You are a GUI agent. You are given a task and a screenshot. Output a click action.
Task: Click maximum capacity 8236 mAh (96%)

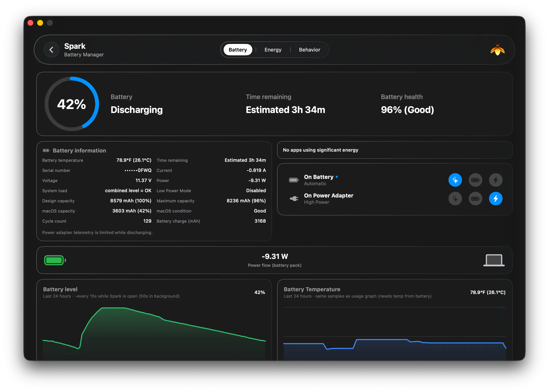[246, 201]
